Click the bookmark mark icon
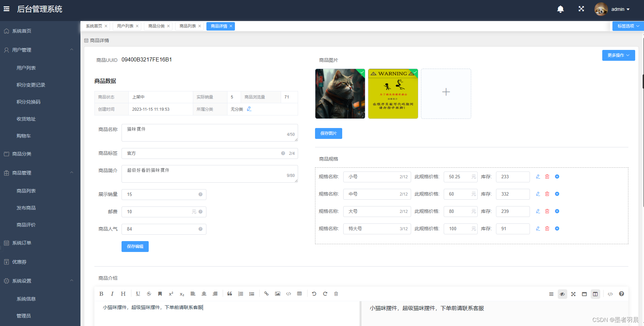The image size is (644, 326). [160, 294]
